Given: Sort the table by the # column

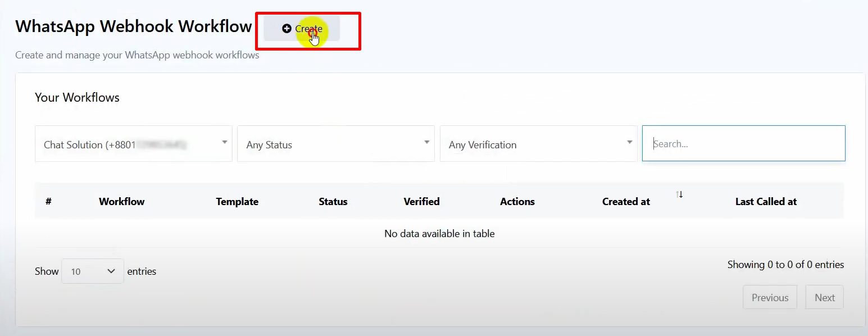Looking at the screenshot, I should point(48,201).
